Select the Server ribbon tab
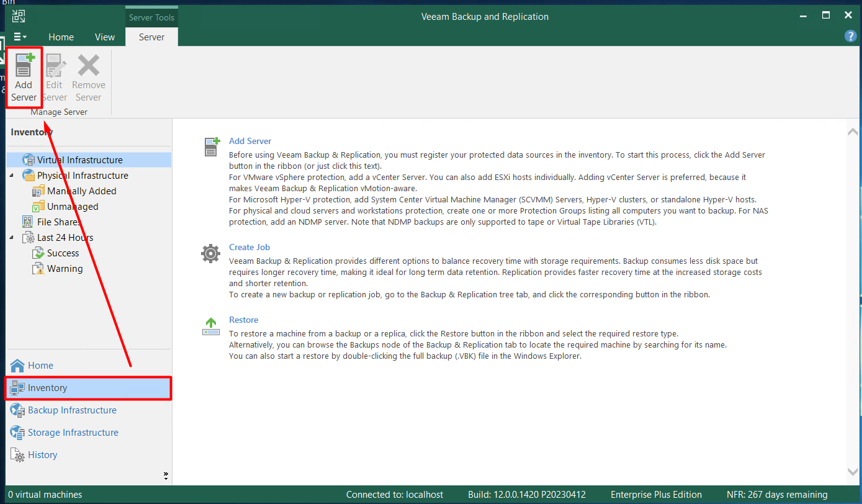Screen dimensions: 862x504 pos(151,37)
